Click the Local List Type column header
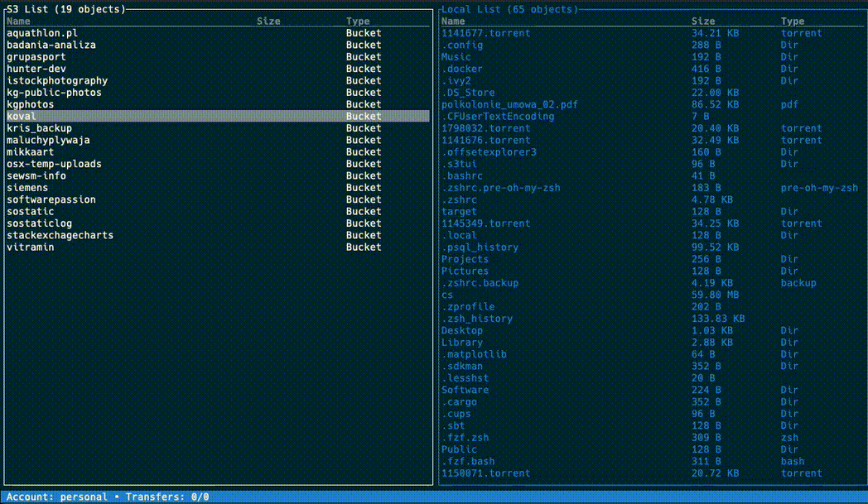The width and height of the screenshot is (868, 504). [x=792, y=22]
